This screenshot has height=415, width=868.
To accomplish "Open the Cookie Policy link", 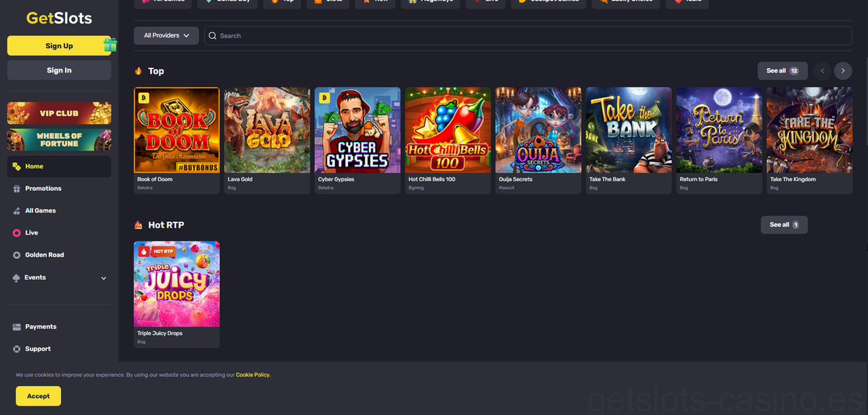I will (x=253, y=375).
